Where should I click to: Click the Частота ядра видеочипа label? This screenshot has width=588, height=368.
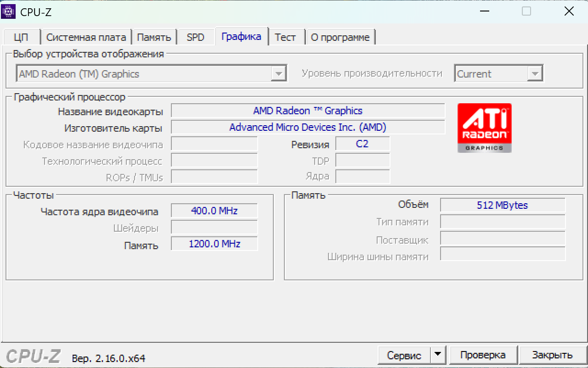pyautogui.click(x=100, y=212)
